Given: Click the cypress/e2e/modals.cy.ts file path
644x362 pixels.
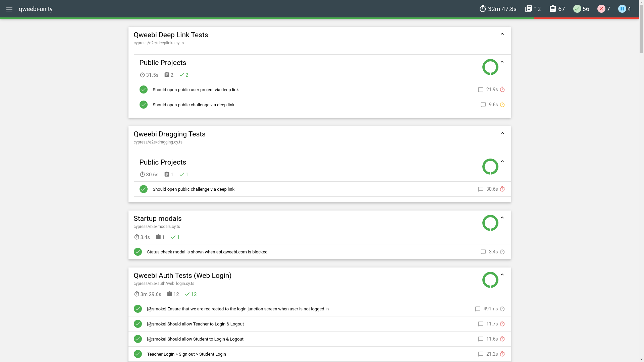Looking at the screenshot, I should tap(157, 227).
